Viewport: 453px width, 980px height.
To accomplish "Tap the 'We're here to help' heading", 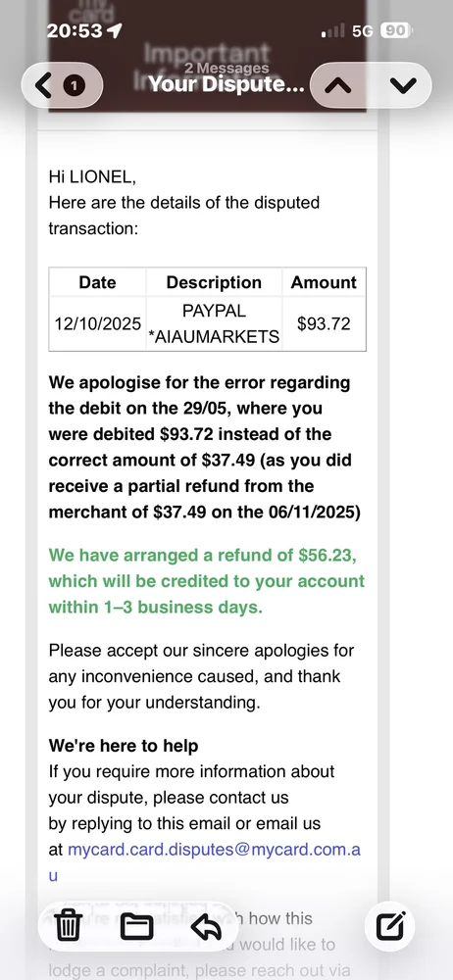I will click(124, 745).
